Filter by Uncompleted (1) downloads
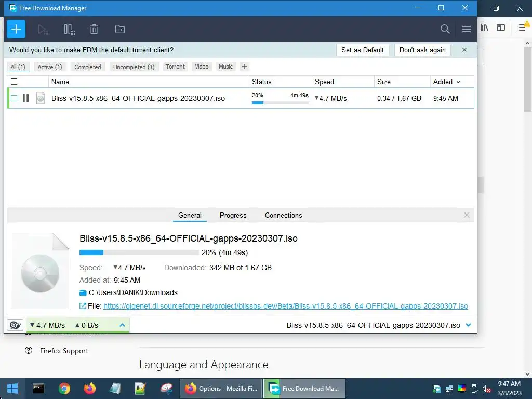 pyautogui.click(x=134, y=67)
